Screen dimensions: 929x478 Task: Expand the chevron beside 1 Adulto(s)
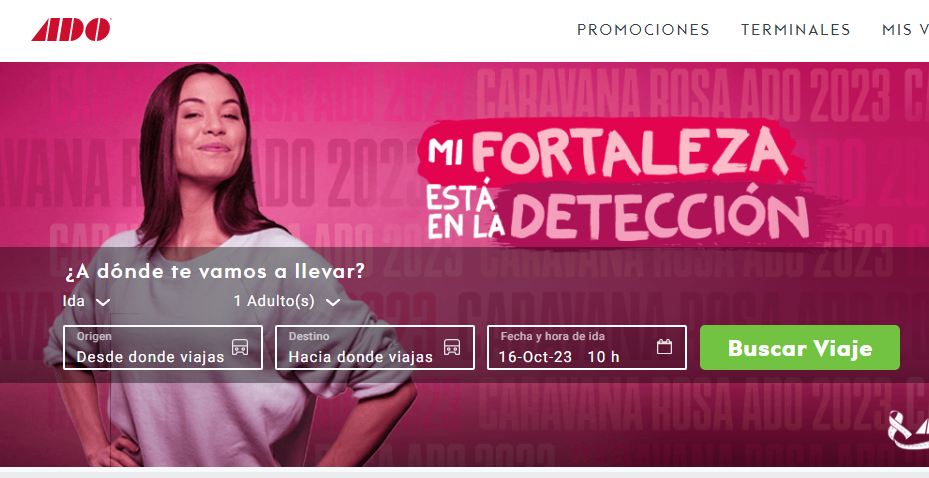point(333,302)
